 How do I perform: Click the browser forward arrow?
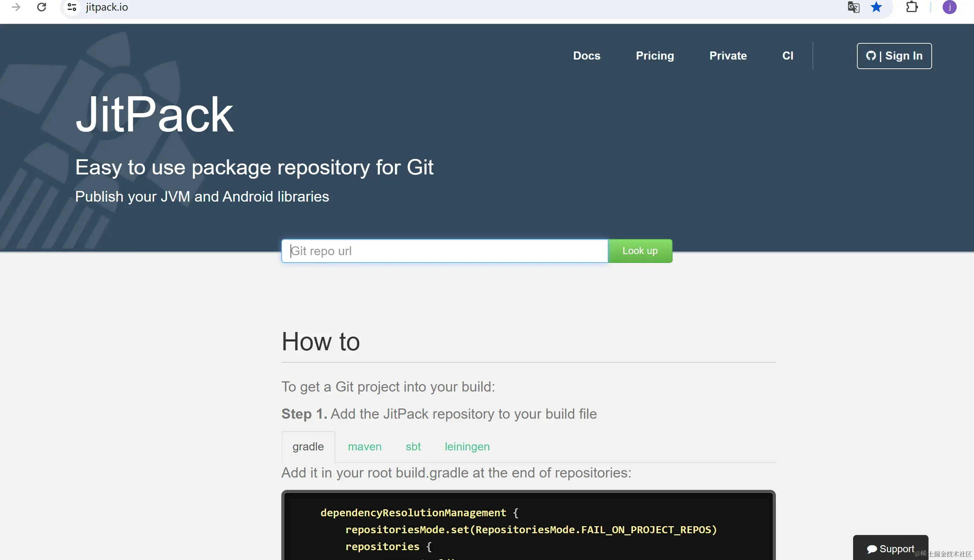point(16,7)
